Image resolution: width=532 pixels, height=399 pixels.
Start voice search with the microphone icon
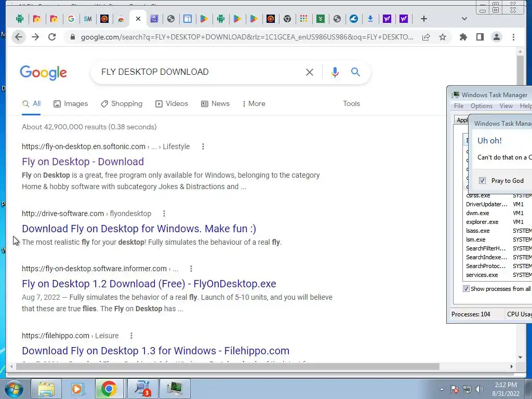click(335, 72)
